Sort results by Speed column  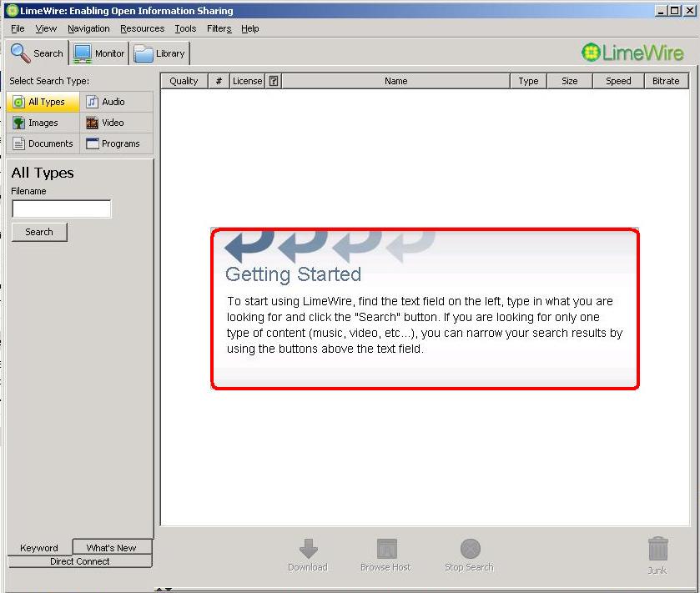pos(618,81)
